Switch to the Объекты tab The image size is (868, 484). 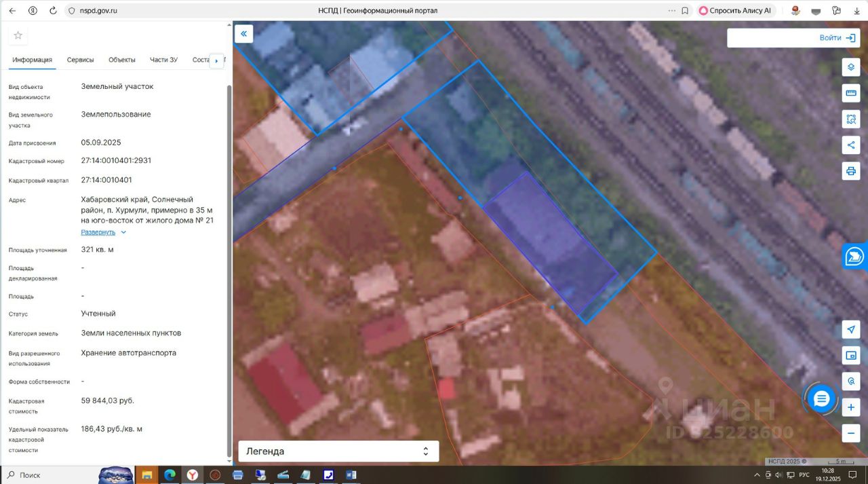click(122, 60)
